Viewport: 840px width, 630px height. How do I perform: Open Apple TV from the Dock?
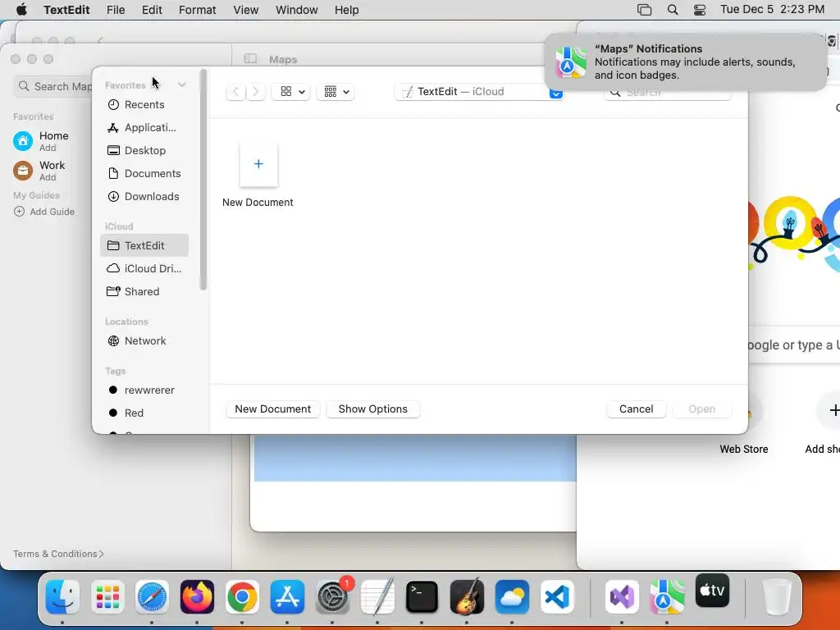point(713,591)
